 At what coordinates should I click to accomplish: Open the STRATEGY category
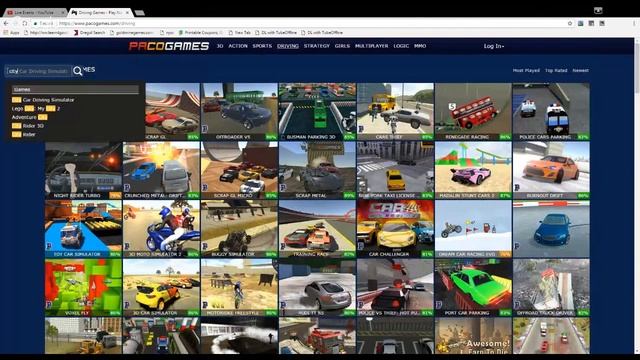point(317,46)
